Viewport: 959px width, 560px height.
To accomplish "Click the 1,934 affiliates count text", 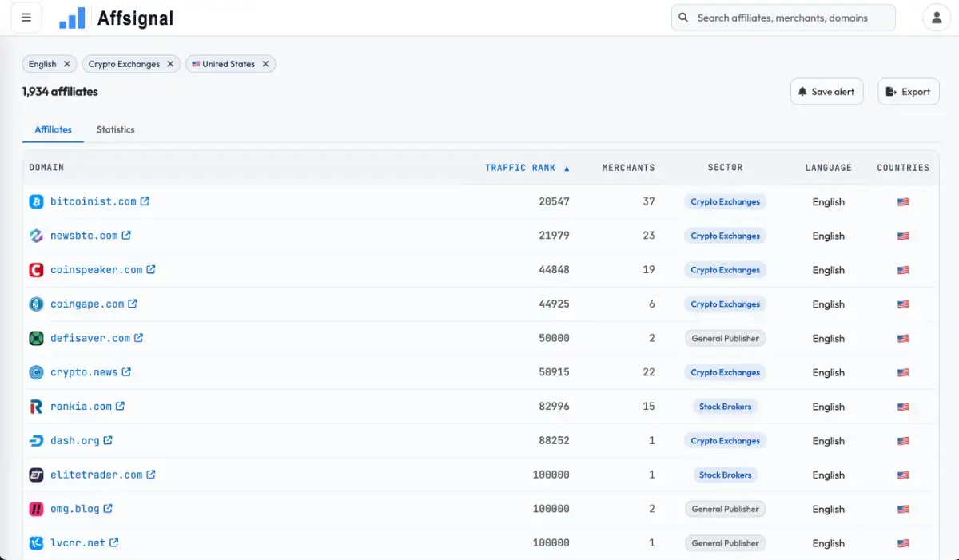I will [60, 91].
